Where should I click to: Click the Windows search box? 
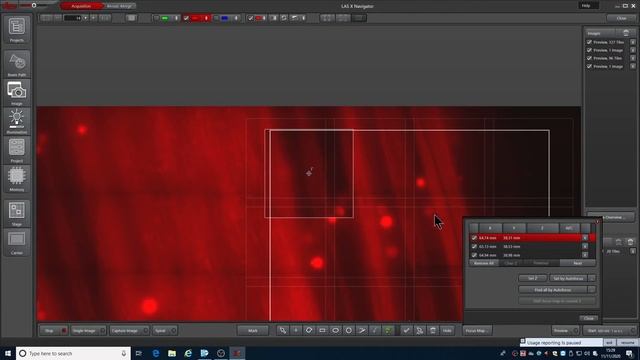coord(73,353)
